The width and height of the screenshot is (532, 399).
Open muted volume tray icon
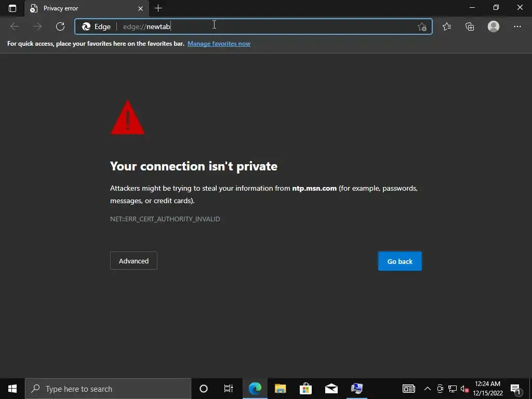[464, 389]
